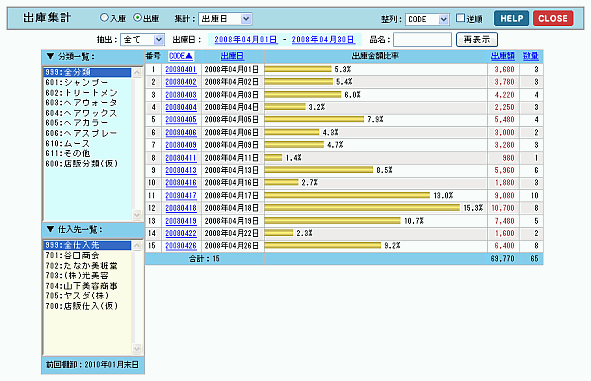Open the end date 2008年04月30日 link
Screen dimensions: 591x381
coord(323,40)
